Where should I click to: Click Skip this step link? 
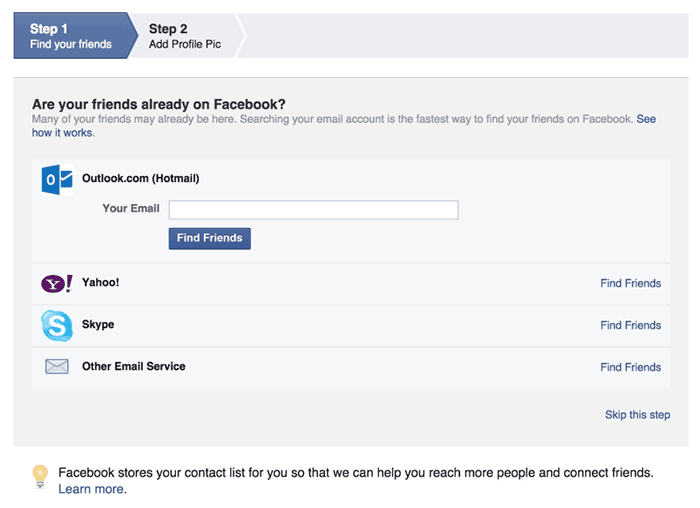click(637, 415)
